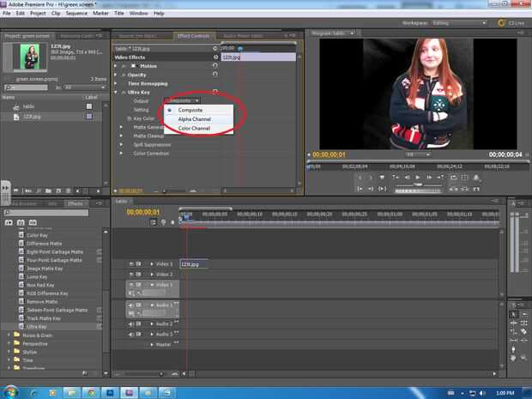Toggle Video 1 track output eye

coord(131,285)
